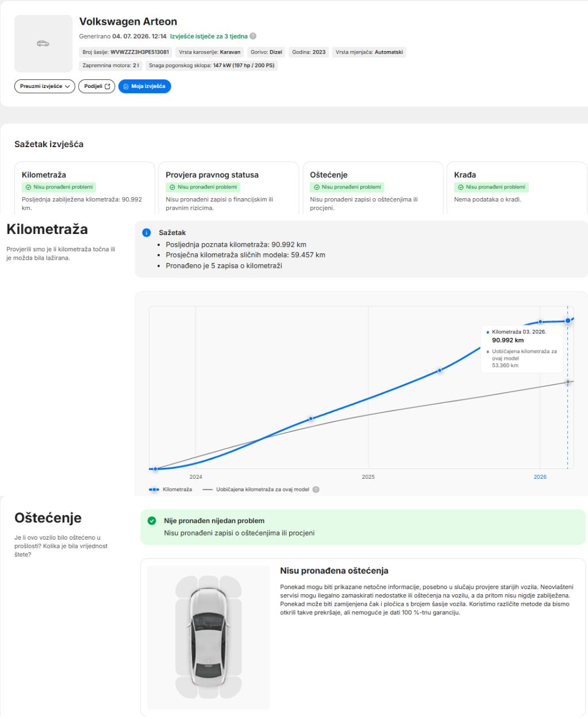
Task: Click the Nisu pronađena oštećenja heading
Action: pyautogui.click(x=334, y=571)
